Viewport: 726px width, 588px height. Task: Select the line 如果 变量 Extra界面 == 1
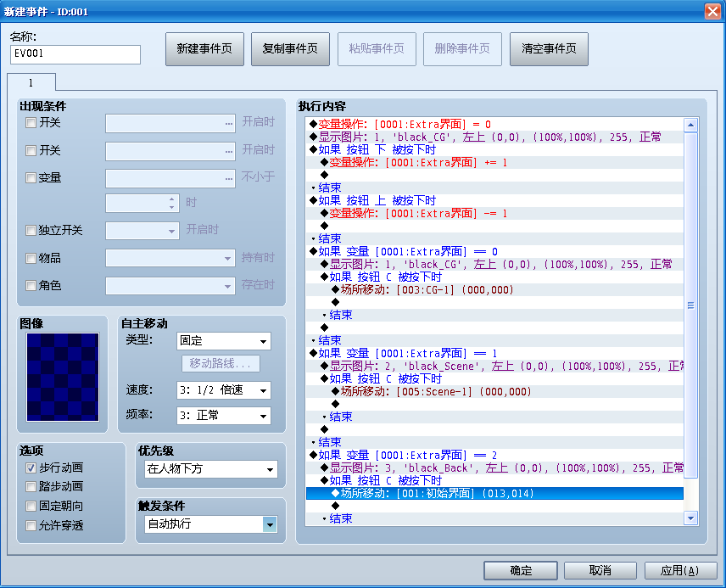pos(494,354)
